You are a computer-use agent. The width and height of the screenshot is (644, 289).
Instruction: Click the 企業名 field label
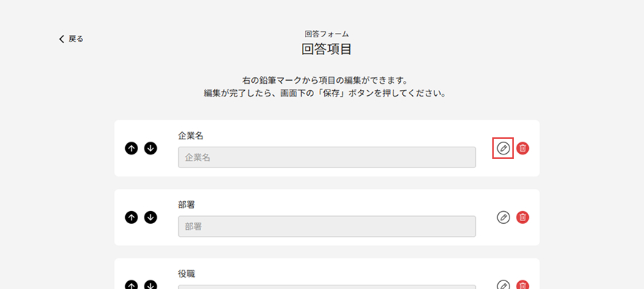[x=191, y=135]
